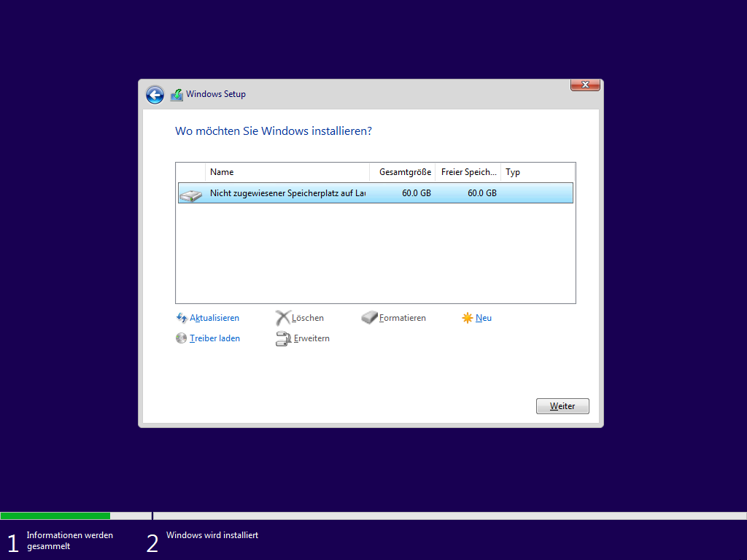747x560 pixels.
Task: Sort by the Gesamtgröße column header
Action: coord(403,172)
